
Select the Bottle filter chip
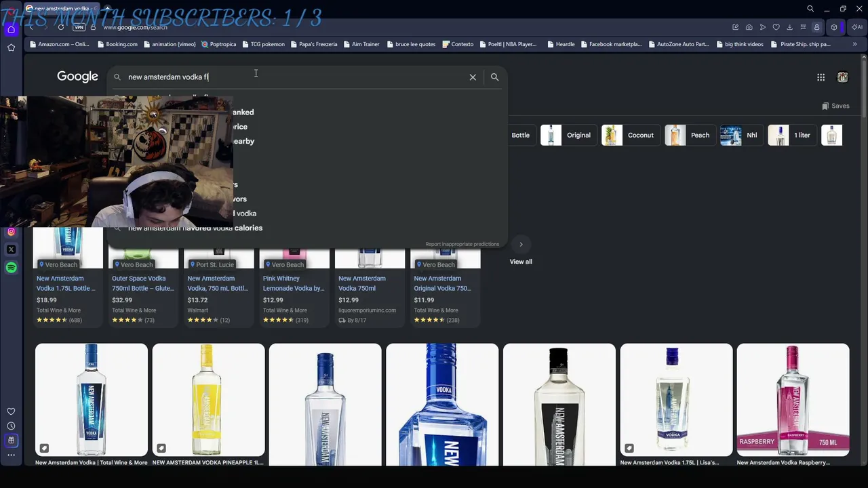(x=520, y=135)
